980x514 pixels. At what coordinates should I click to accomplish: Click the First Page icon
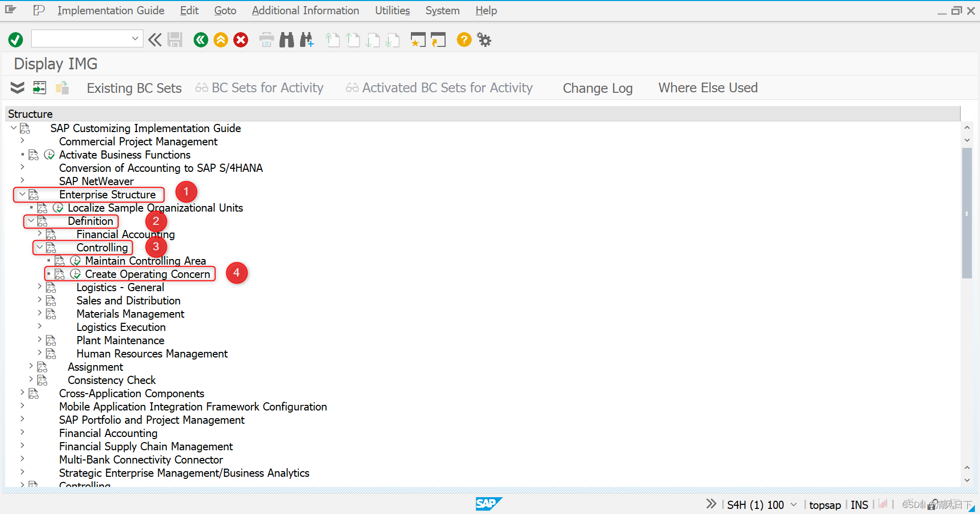(333, 39)
